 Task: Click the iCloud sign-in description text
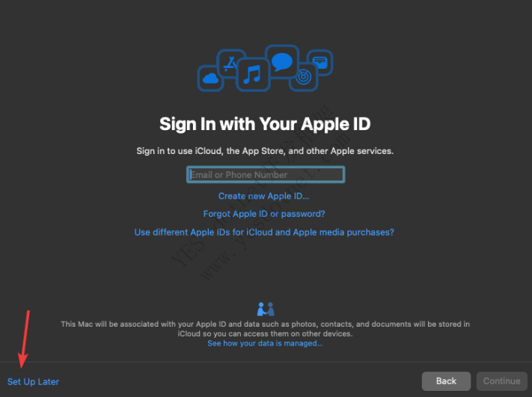pos(265,151)
